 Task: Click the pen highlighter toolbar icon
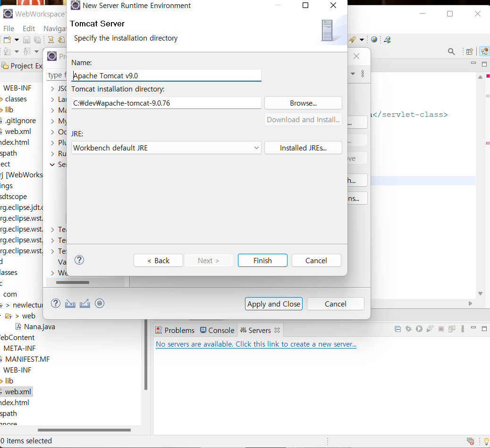pyautogui.click(x=352, y=39)
